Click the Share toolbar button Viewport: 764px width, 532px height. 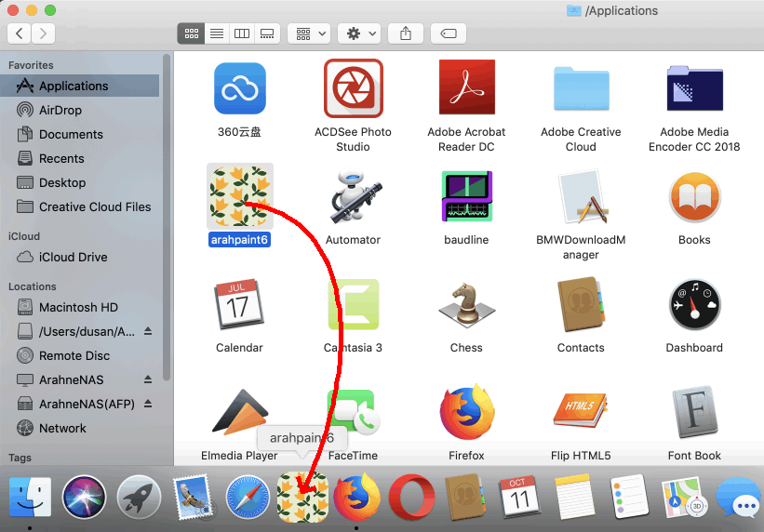coord(406,33)
